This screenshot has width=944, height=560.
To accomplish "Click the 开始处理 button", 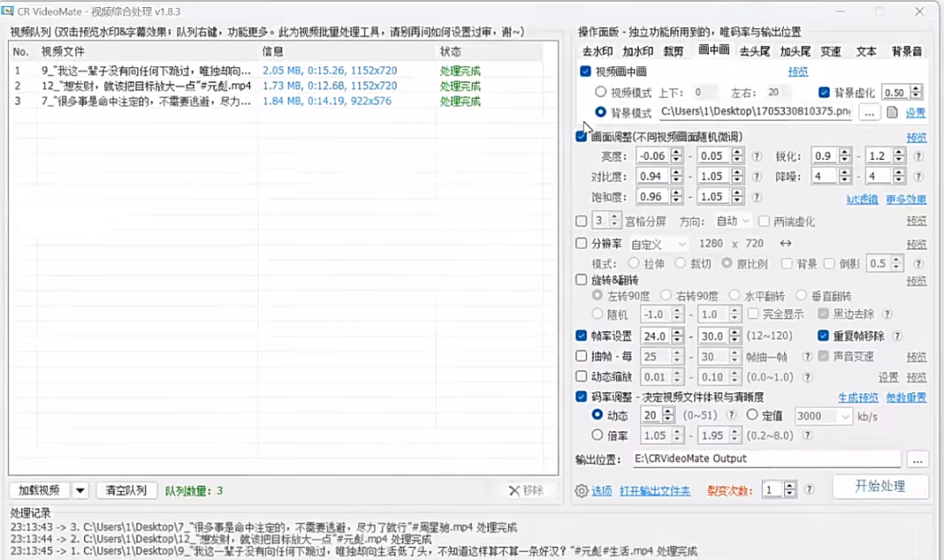I will [880, 487].
